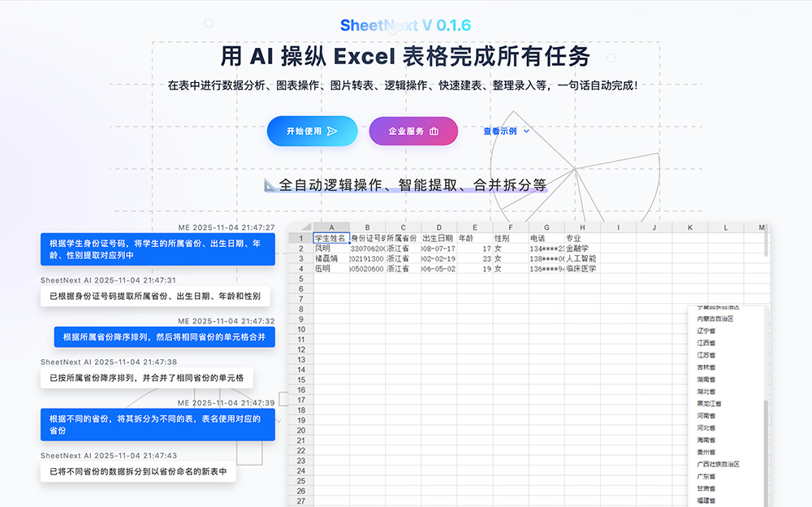Click the cell containing 伍明
The image size is (812, 507).
click(x=331, y=269)
